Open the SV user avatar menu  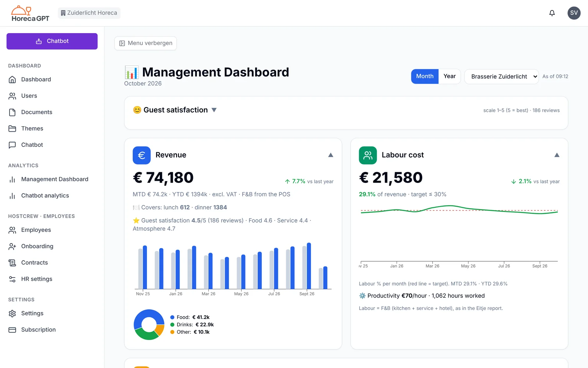[x=574, y=13]
